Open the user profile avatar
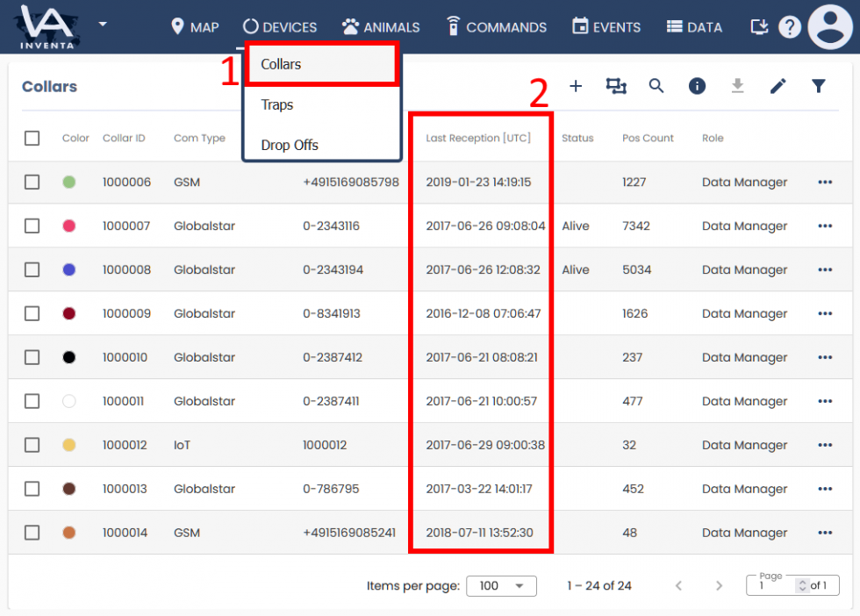 coord(830,27)
